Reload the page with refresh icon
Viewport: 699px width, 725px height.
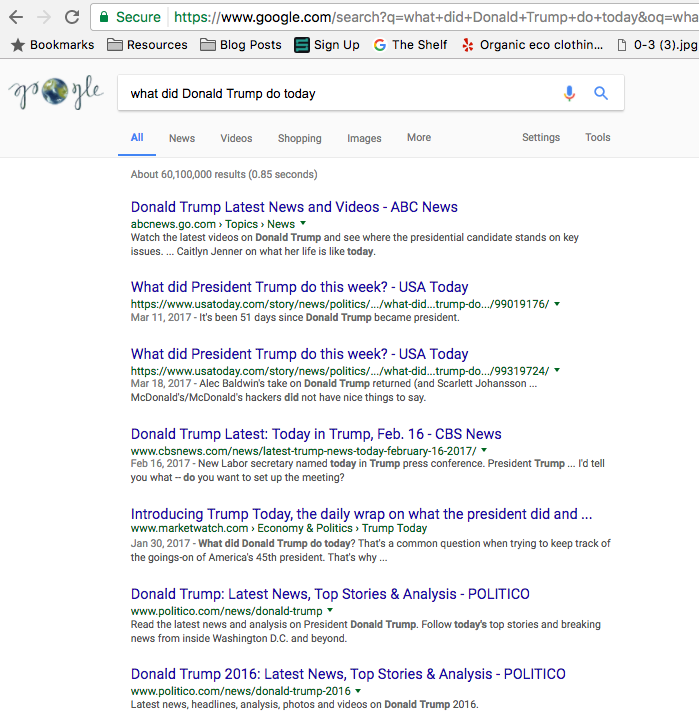(x=72, y=17)
